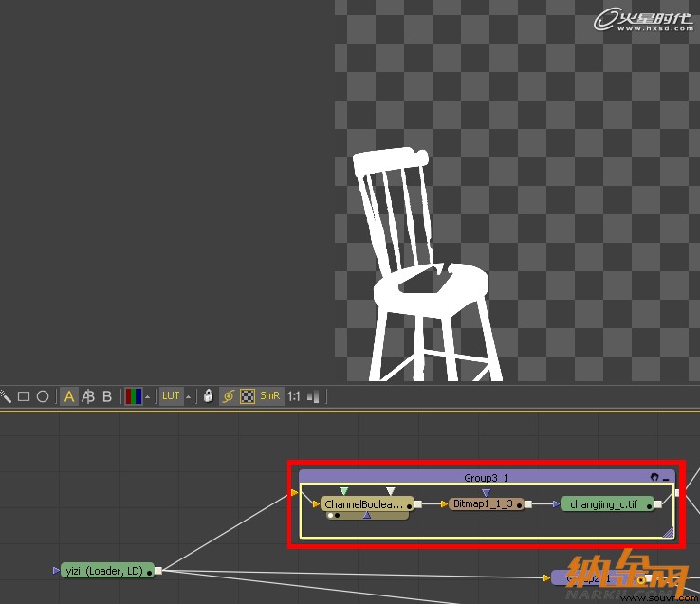This screenshot has width=700, height=604.
Task: Switch viewer to buffer B
Action: (x=107, y=396)
